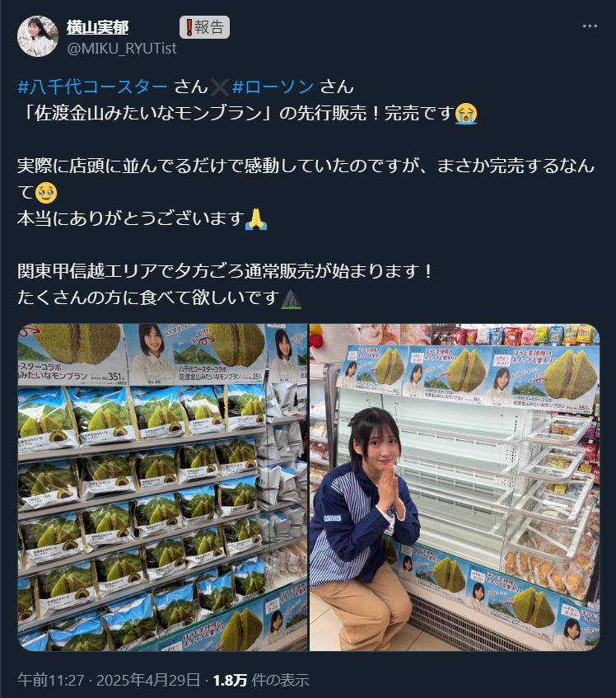Image resolution: width=616 pixels, height=698 pixels.
Task: Click the 横山実郁 display name
Action: coord(97,27)
